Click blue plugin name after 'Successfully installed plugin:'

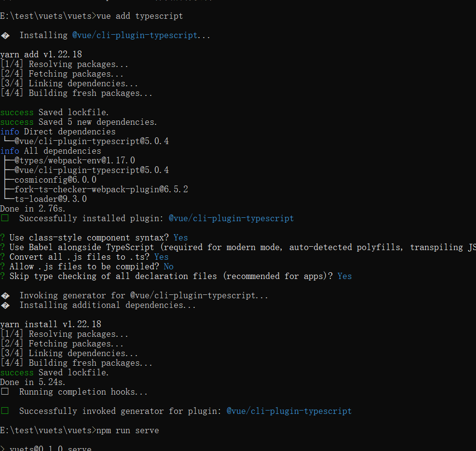(x=231, y=218)
